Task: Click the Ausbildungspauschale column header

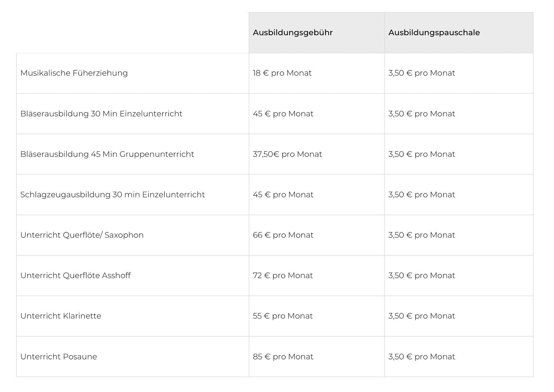Action: tap(459, 33)
